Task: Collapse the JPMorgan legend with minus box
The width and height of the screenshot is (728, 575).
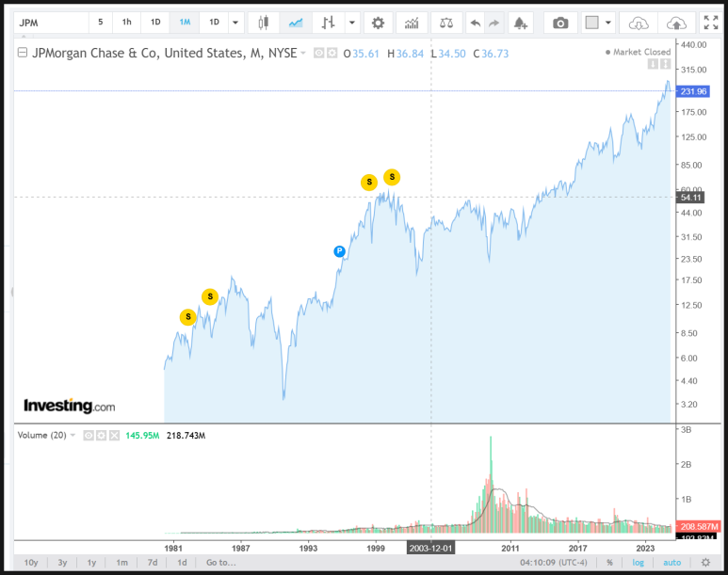Action: click(22, 53)
